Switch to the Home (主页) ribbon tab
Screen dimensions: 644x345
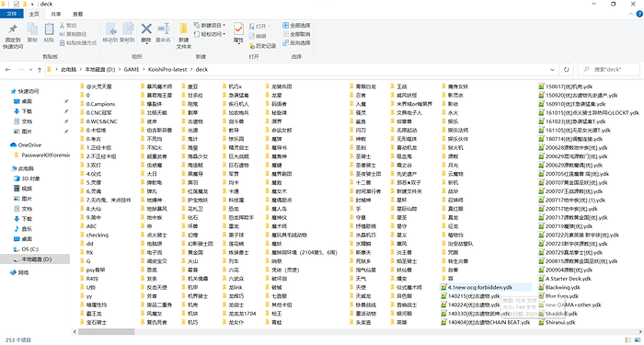coord(35,14)
